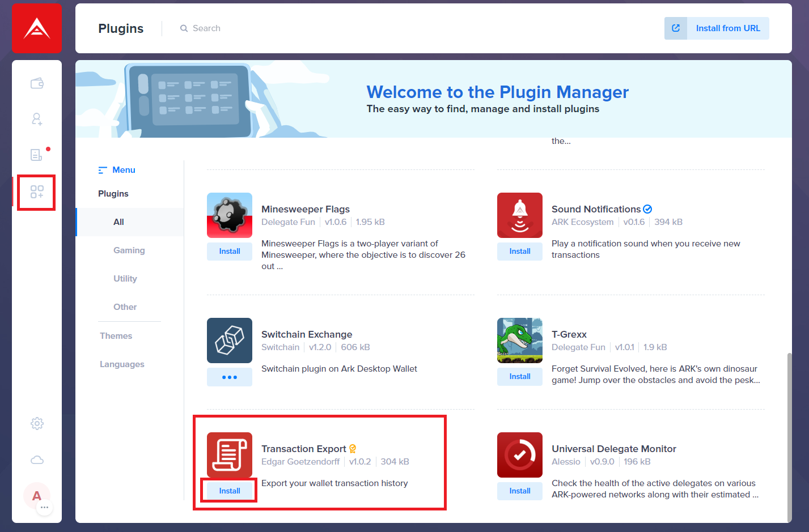Install the Universal Delegate Monitor plugin
Viewport: 809px width, 532px height.
(520, 491)
